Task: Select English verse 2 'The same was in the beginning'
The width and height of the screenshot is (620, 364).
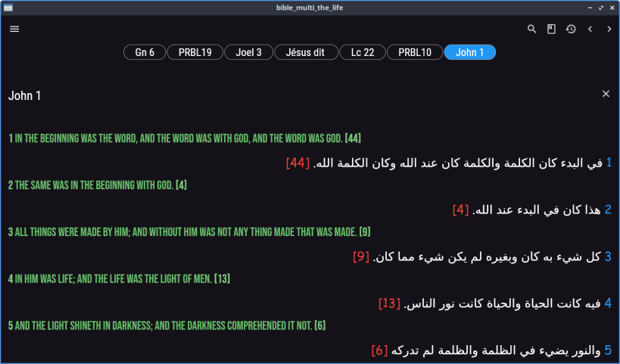Action: coord(97,185)
